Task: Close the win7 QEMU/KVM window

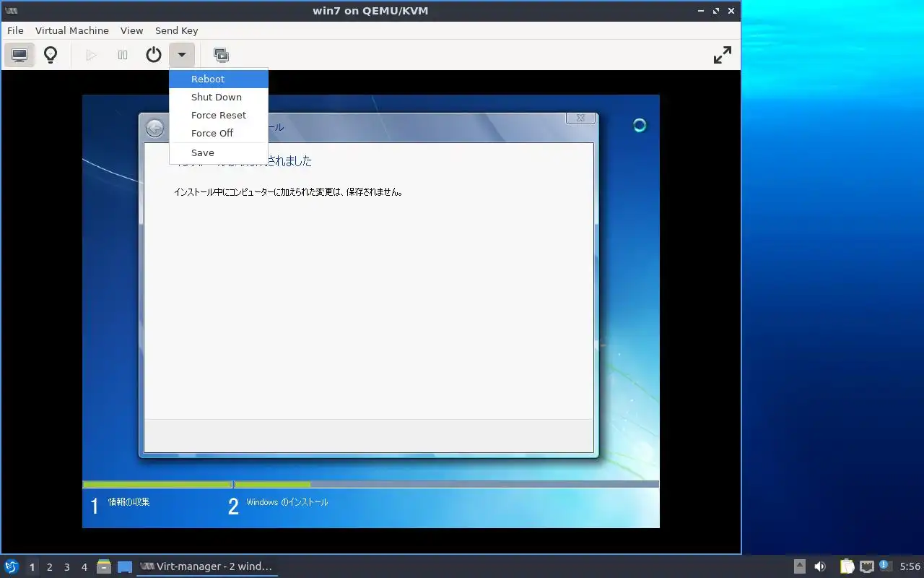Action: pos(731,11)
